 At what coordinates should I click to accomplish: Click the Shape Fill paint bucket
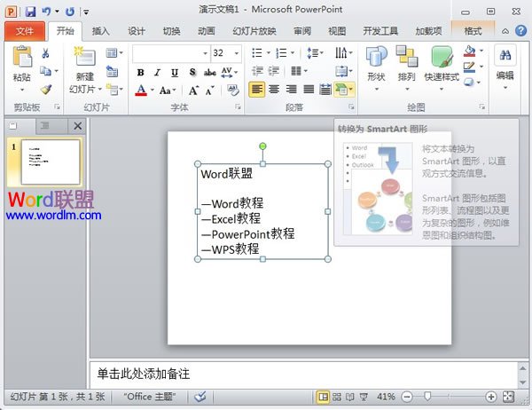pyautogui.click(x=470, y=51)
